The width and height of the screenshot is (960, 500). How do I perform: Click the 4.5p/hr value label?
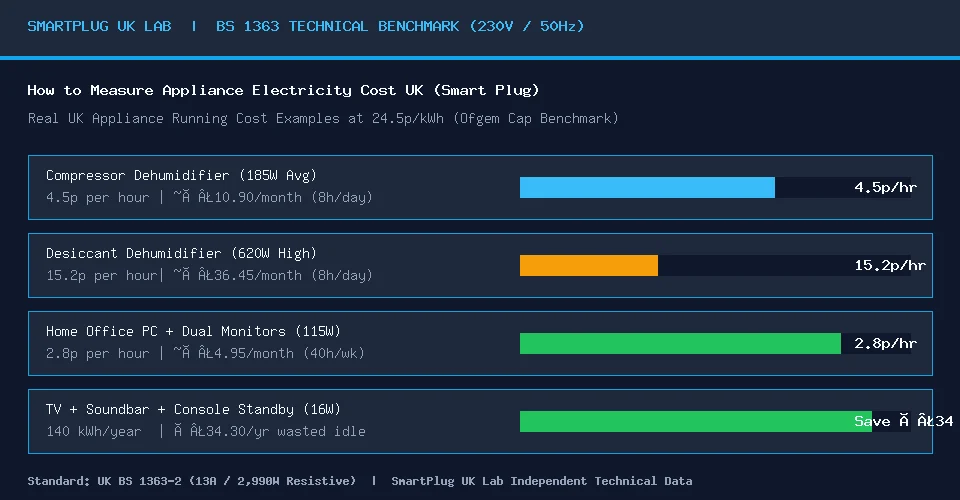click(885, 187)
